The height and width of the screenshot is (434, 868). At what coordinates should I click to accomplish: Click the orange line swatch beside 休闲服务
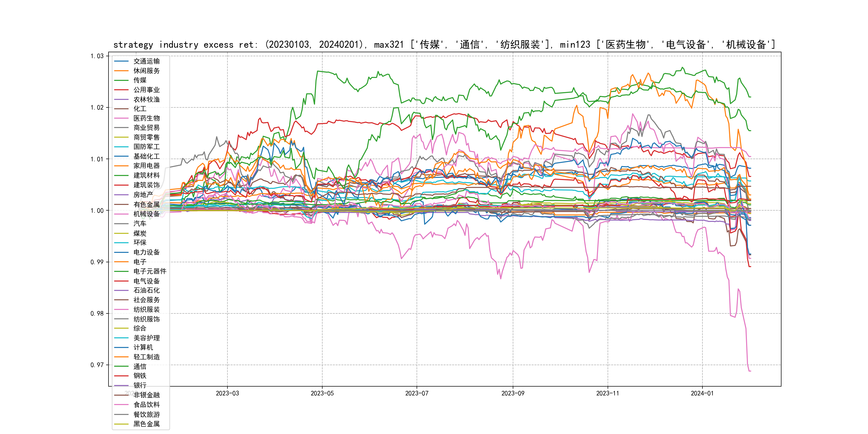tap(121, 71)
